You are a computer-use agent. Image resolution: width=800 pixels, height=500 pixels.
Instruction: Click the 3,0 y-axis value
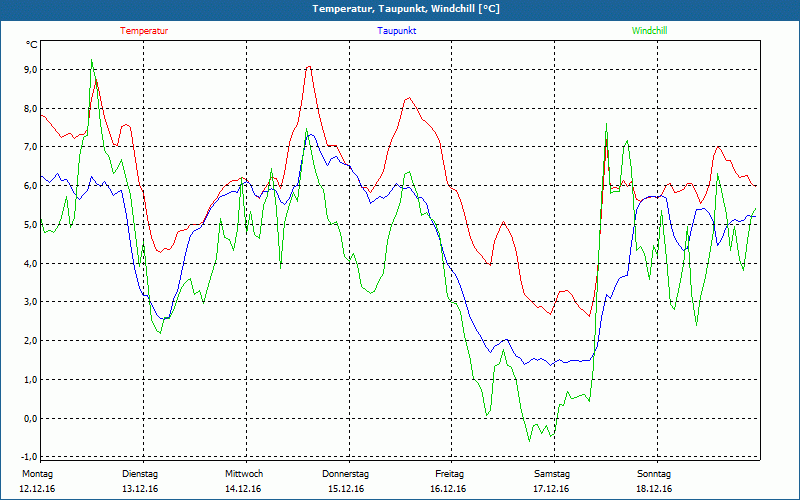31,302
